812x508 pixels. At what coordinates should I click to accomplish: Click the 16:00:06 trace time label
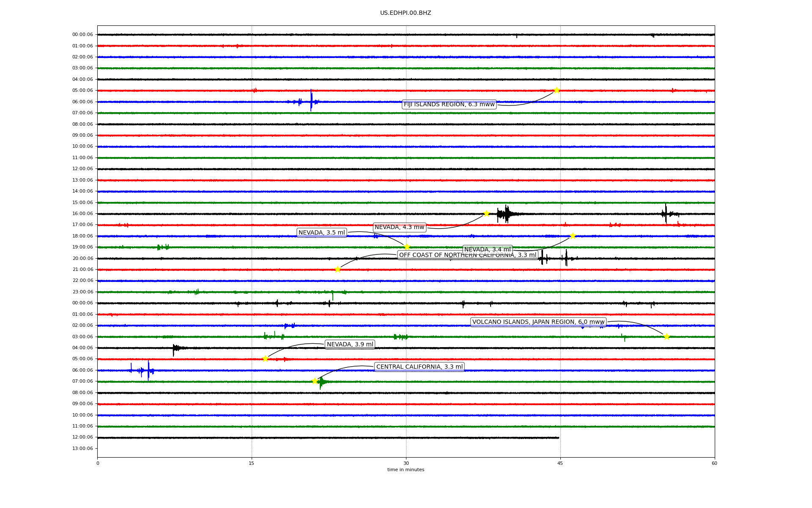[x=82, y=214]
